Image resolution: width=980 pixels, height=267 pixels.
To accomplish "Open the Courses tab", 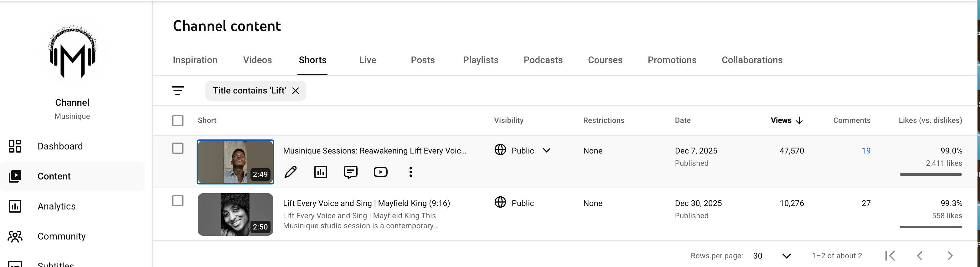I will (605, 60).
